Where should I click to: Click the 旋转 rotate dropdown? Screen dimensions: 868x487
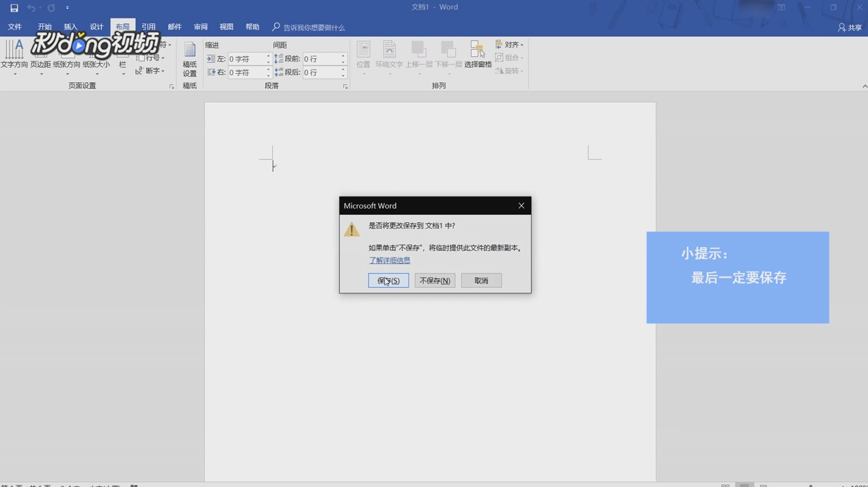point(510,70)
